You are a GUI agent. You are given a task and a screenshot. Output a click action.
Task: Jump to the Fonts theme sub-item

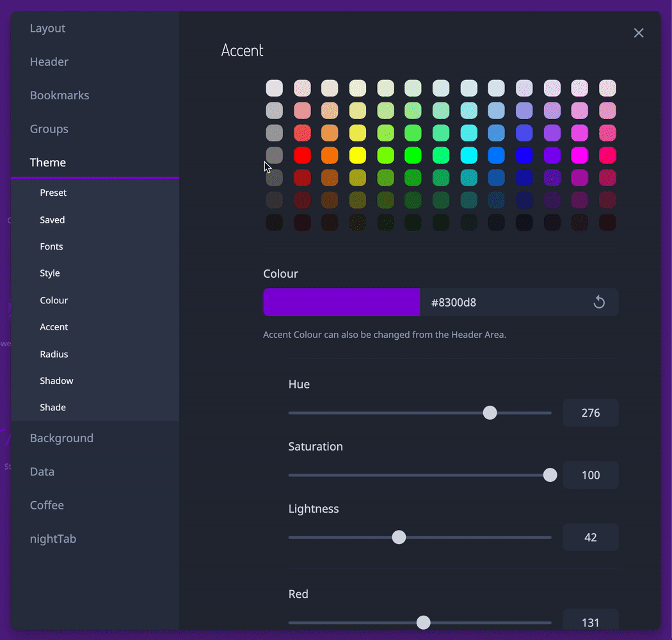pyautogui.click(x=51, y=246)
